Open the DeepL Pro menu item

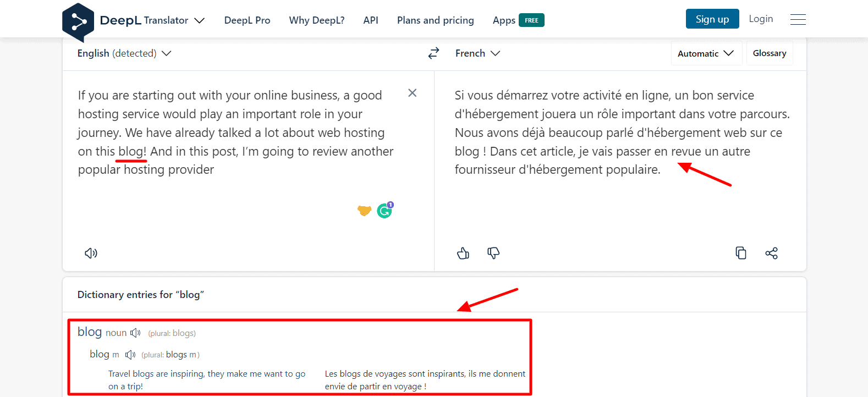247,20
